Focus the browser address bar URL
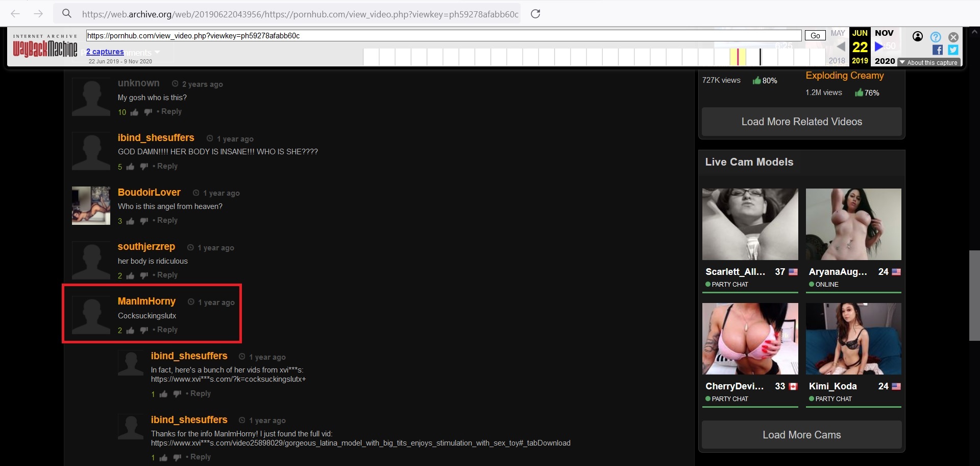 300,14
